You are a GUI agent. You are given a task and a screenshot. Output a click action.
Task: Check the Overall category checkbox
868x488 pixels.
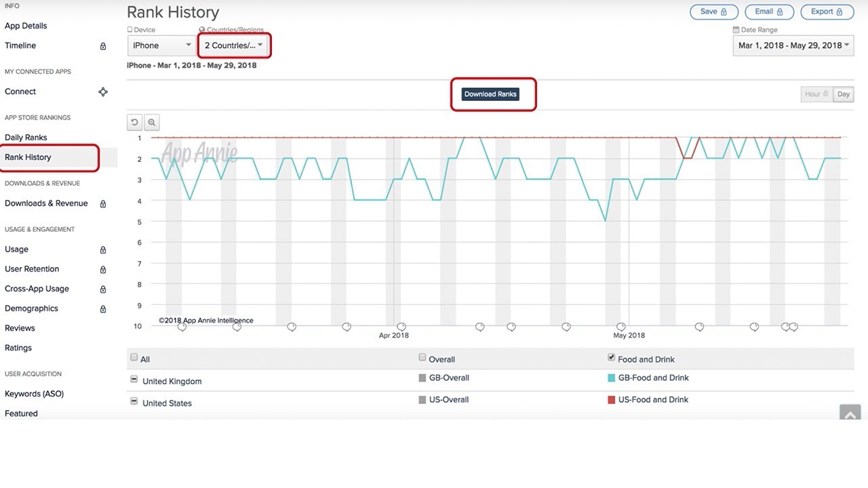(422, 357)
